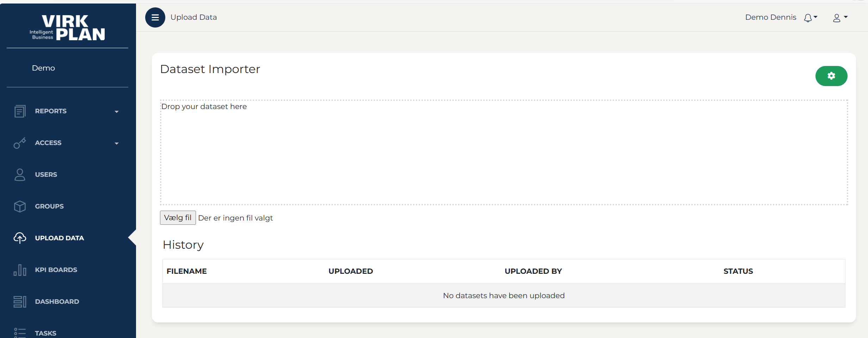Click the Users person icon
Viewport: 868px width, 338px height.
tap(20, 175)
